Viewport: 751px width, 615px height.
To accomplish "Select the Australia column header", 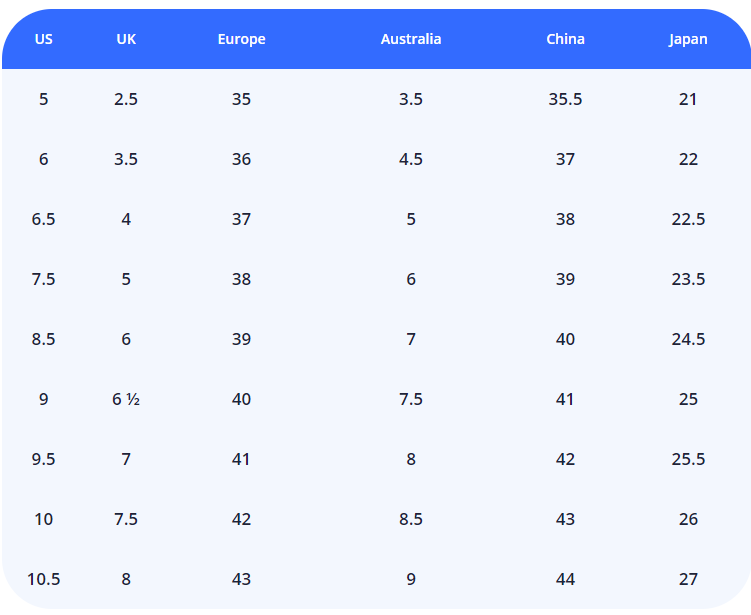I will click(x=410, y=39).
